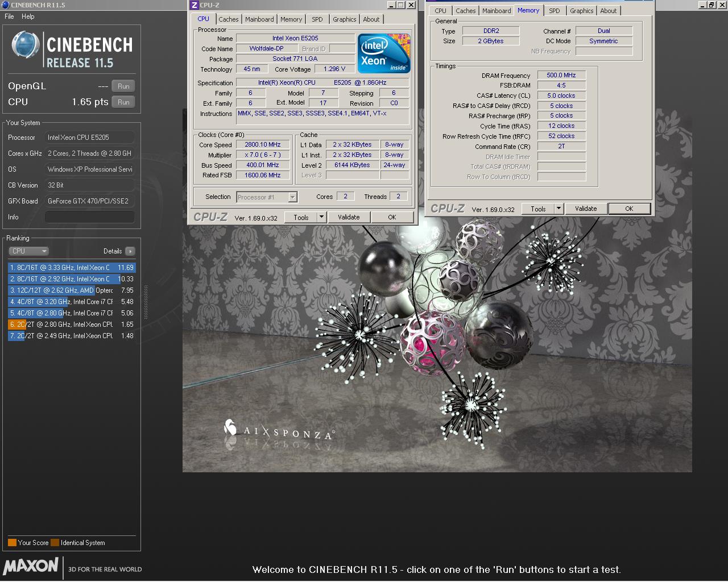Switch to Caches tab in right CPU-Z window
The width and height of the screenshot is (728, 582).
click(x=466, y=11)
